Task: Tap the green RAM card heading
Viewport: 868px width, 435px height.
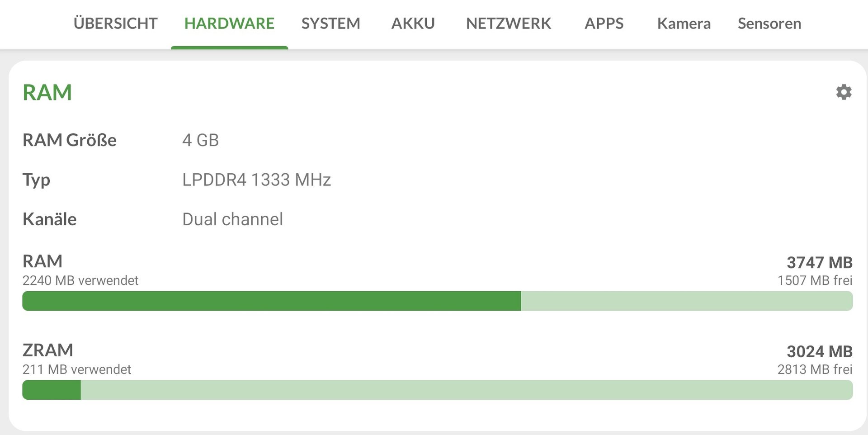Action: point(47,93)
